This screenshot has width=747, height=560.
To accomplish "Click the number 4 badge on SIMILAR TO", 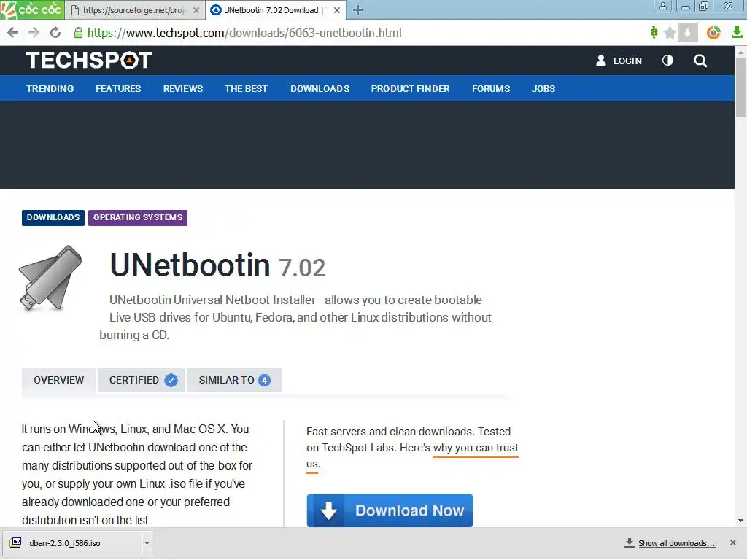I will click(264, 380).
